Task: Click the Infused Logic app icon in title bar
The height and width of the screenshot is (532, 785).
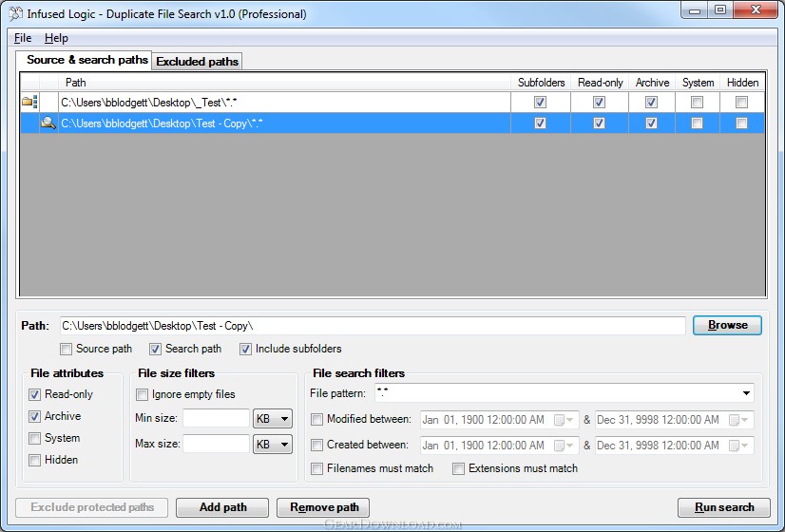Action: coord(15,13)
